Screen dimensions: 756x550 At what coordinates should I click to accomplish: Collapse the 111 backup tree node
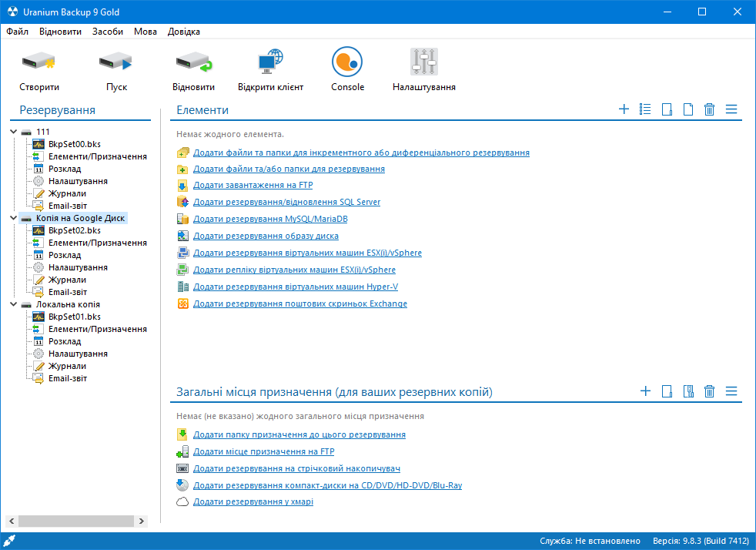point(14,131)
